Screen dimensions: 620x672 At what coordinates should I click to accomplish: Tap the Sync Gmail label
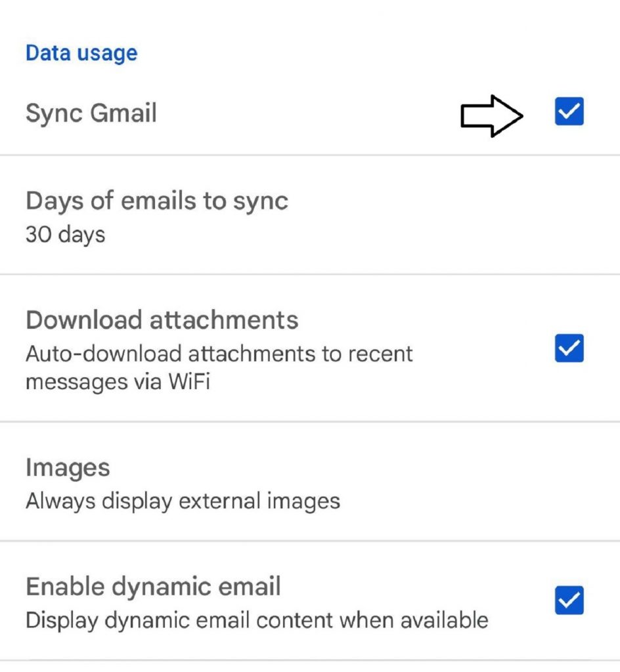[91, 113]
